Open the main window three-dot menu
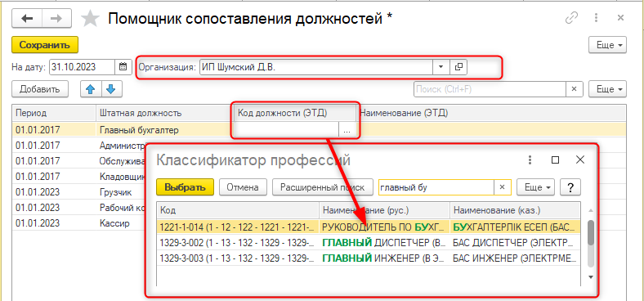The height and width of the screenshot is (301, 644). [596, 18]
